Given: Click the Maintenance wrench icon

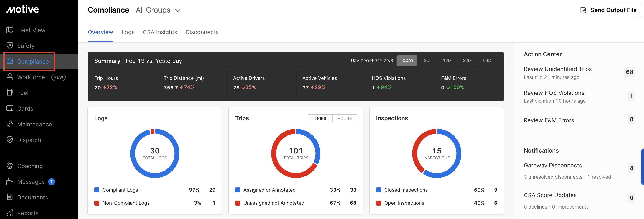Looking at the screenshot, I should tap(10, 124).
